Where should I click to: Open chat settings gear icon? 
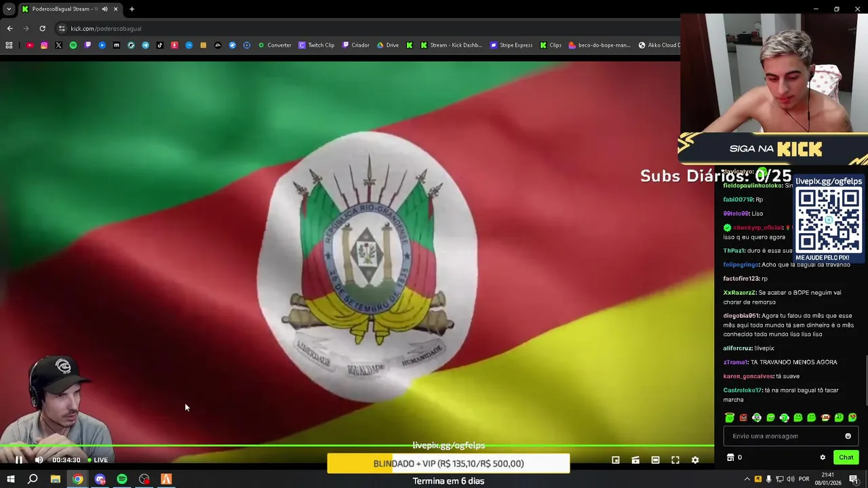(823, 457)
